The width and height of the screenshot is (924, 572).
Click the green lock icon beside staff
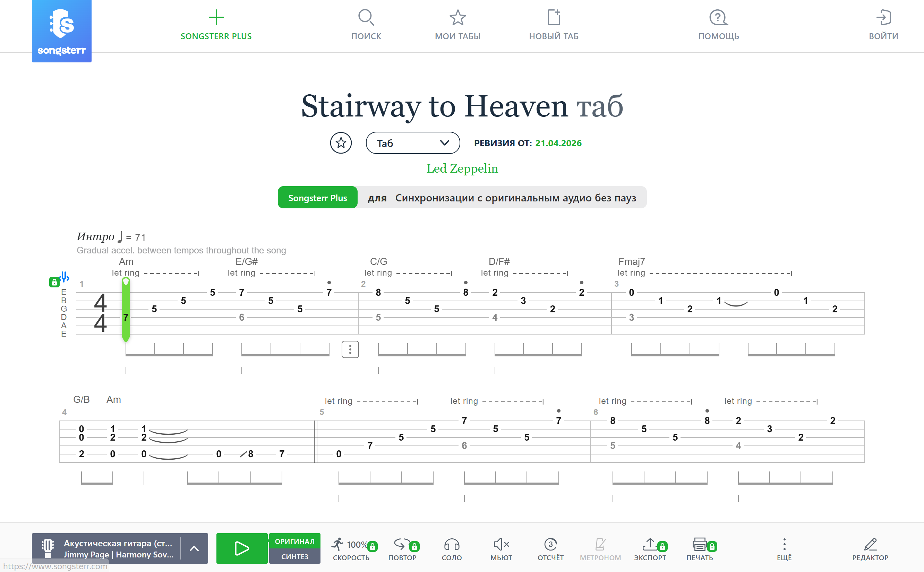(54, 282)
